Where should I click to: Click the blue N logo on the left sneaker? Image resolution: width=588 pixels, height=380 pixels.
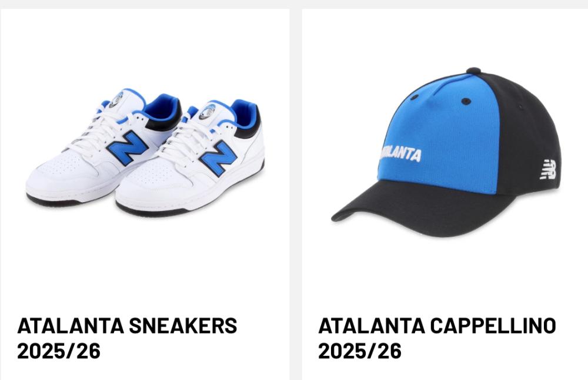point(128,147)
